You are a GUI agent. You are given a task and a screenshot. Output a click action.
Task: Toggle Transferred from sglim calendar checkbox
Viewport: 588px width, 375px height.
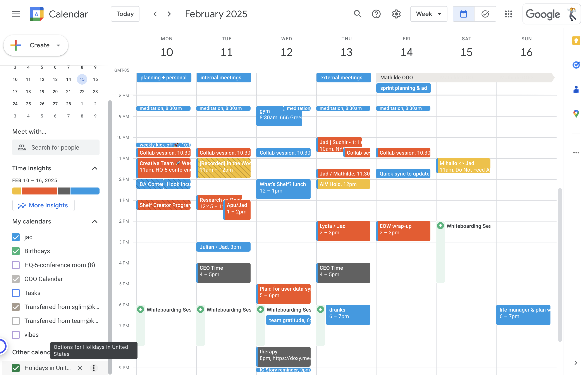16,307
